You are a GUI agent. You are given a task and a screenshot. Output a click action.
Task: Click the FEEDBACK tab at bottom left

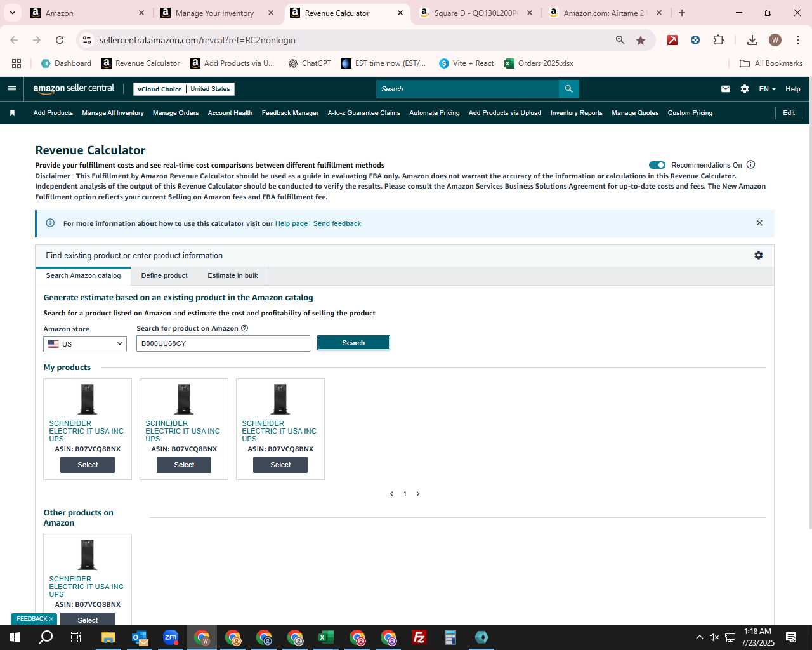click(34, 619)
